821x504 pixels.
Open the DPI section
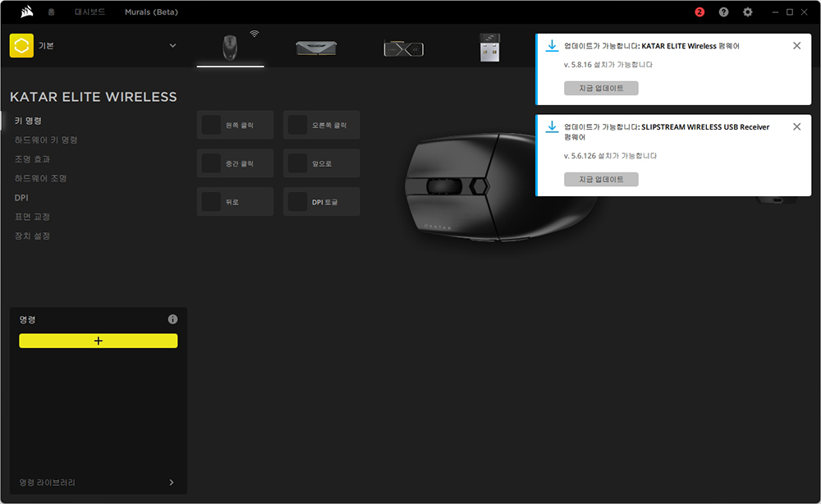tap(21, 198)
